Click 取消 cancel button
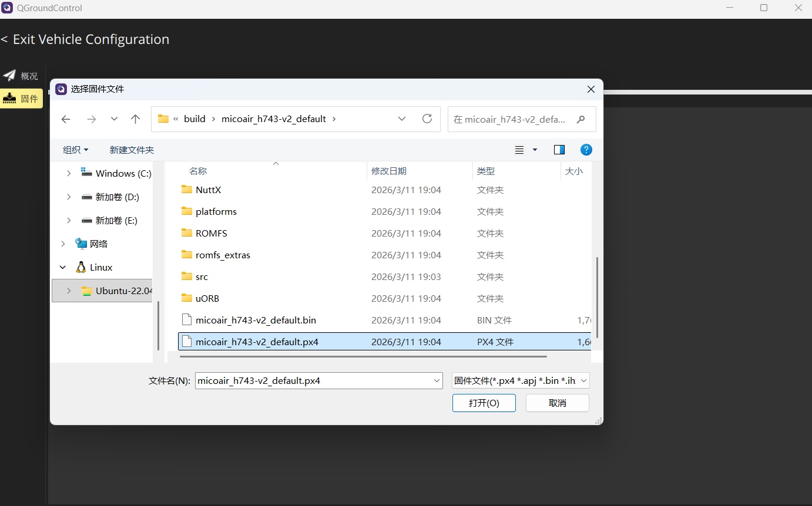Image resolution: width=812 pixels, height=506 pixels. click(x=558, y=403)
